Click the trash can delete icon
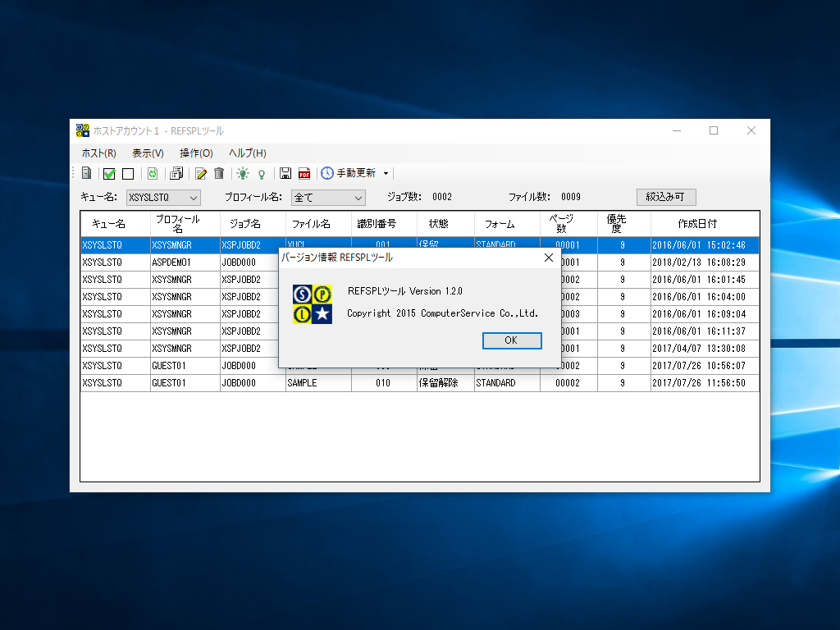Viewport: 840px width, 630px height. (x=218, y=174)
